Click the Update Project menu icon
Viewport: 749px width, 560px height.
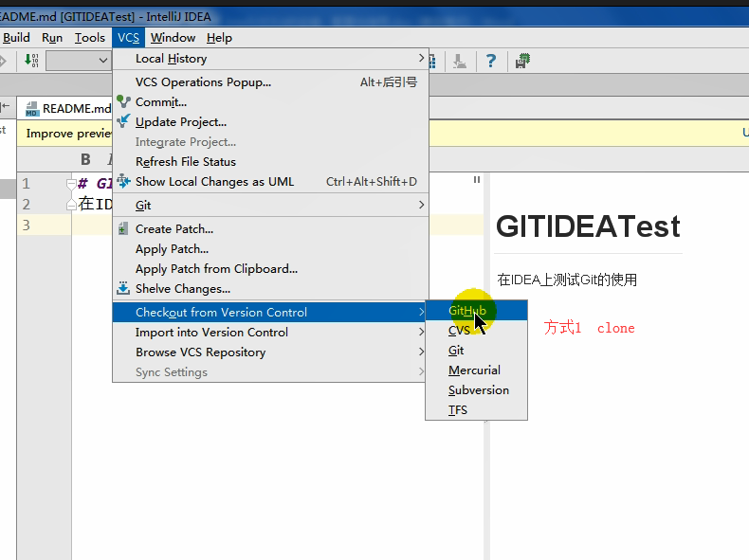click(123, 121)
